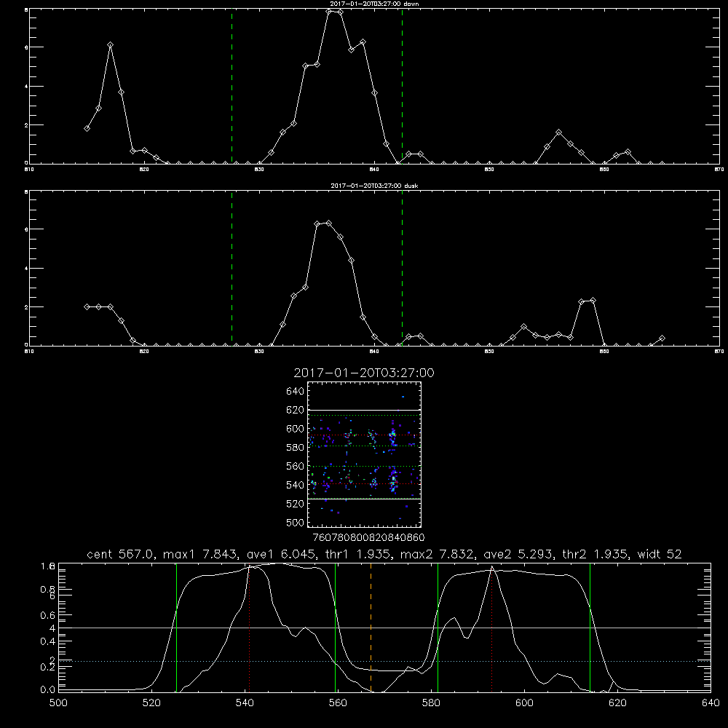Select the highest diamond marker in dusk plot

pyautogui.click(x=329, y=223)
